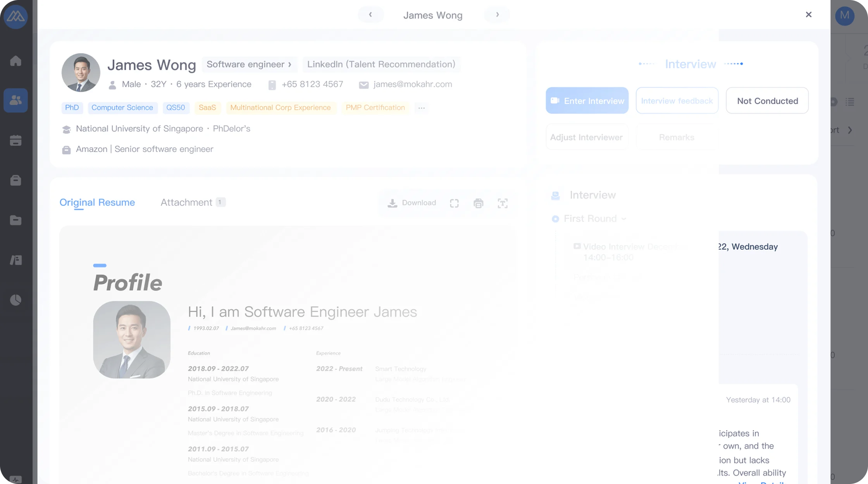This screenshot has width=868, height=484.
Task: Open the candidates people icon in sidebar
Action: 15,100
